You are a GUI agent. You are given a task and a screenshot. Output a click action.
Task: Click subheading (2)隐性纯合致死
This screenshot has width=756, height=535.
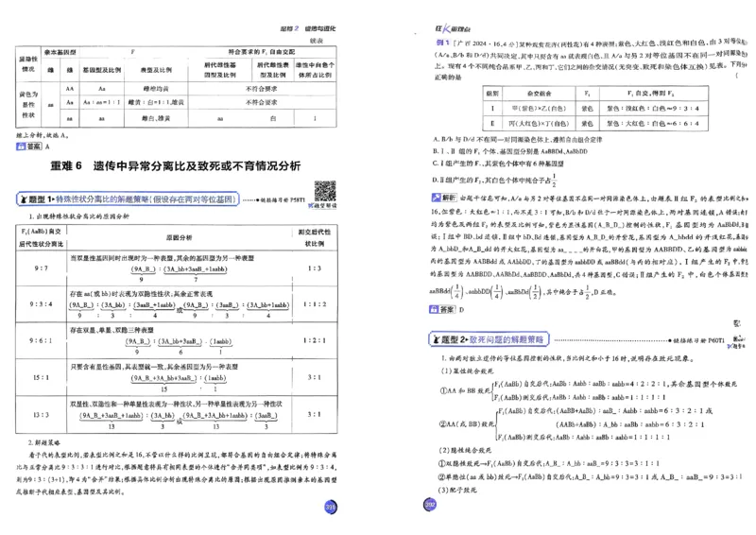click(x=465, y=450)
